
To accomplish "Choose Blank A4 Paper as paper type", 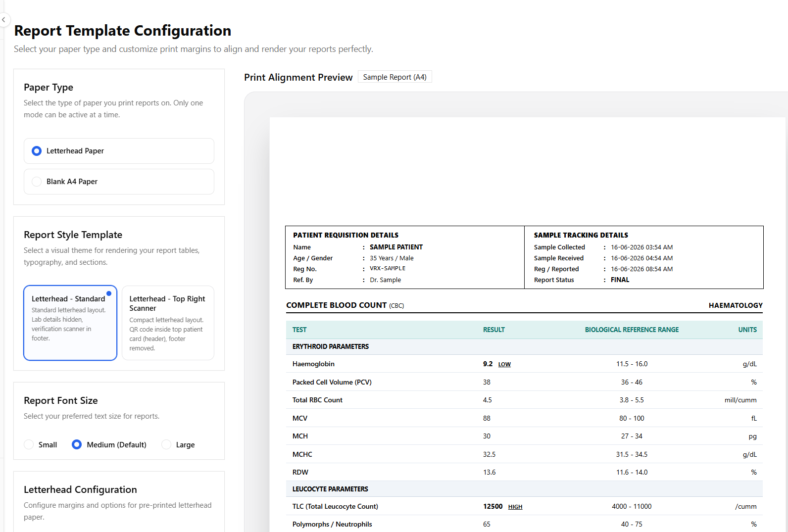I will coord(119,182).
